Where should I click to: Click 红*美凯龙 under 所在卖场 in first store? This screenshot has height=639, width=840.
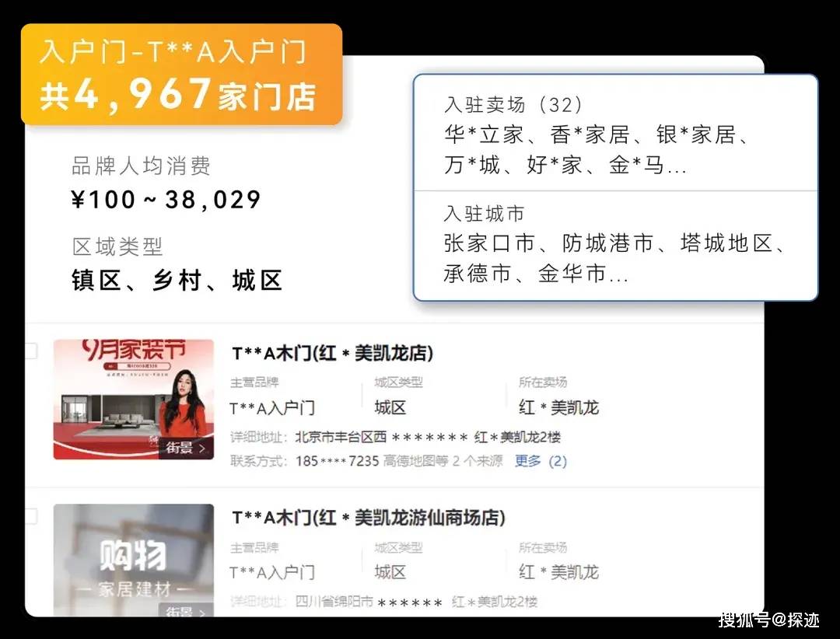point(558,407)
